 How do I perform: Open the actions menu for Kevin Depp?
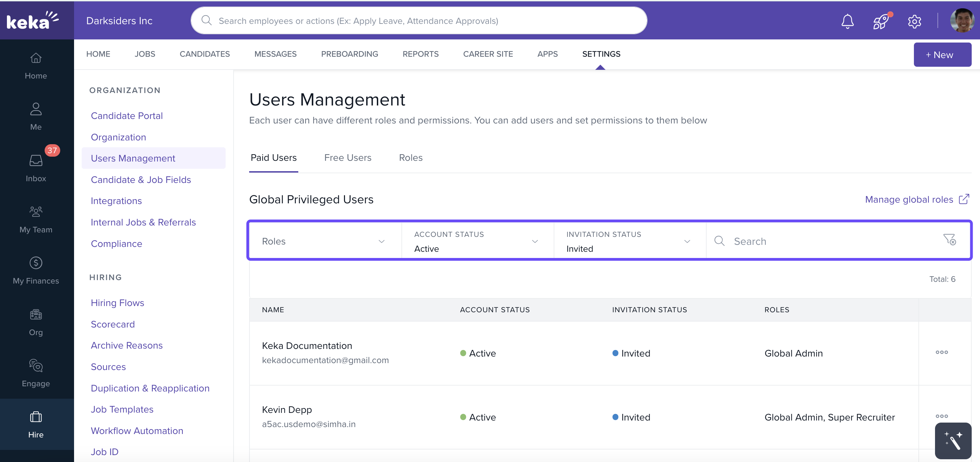[x=941, y=416]
